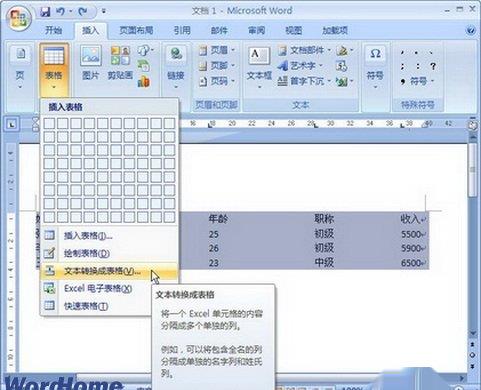Insert a picture with 图片 icon

91,63
